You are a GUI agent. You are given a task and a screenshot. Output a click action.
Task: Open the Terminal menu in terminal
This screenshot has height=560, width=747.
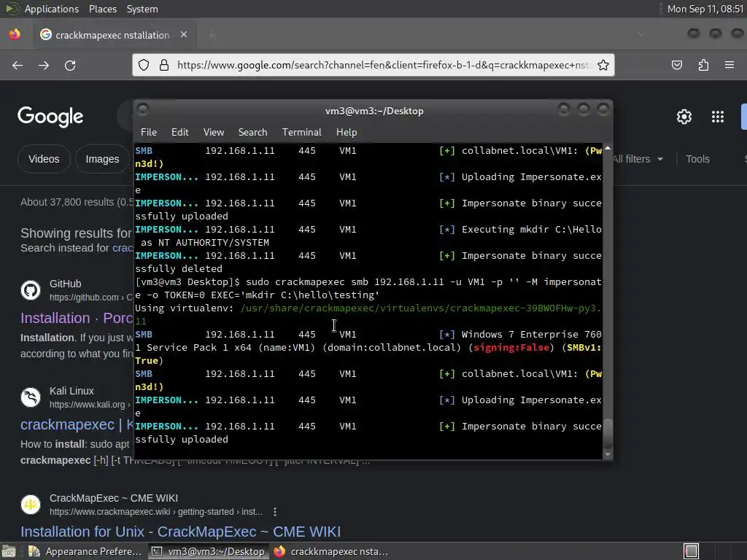pos(301,133)
